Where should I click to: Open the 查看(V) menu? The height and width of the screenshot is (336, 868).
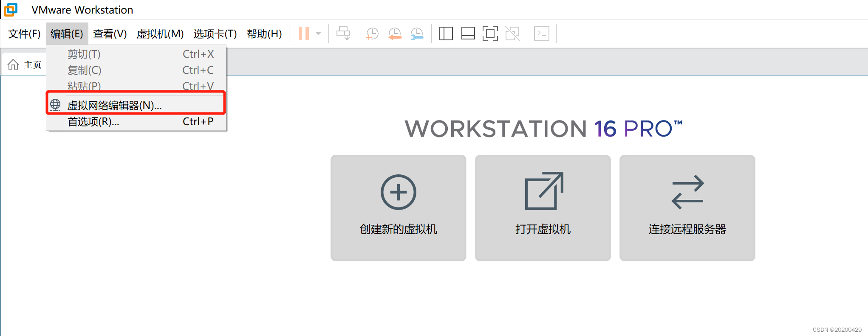click(110, 34)
